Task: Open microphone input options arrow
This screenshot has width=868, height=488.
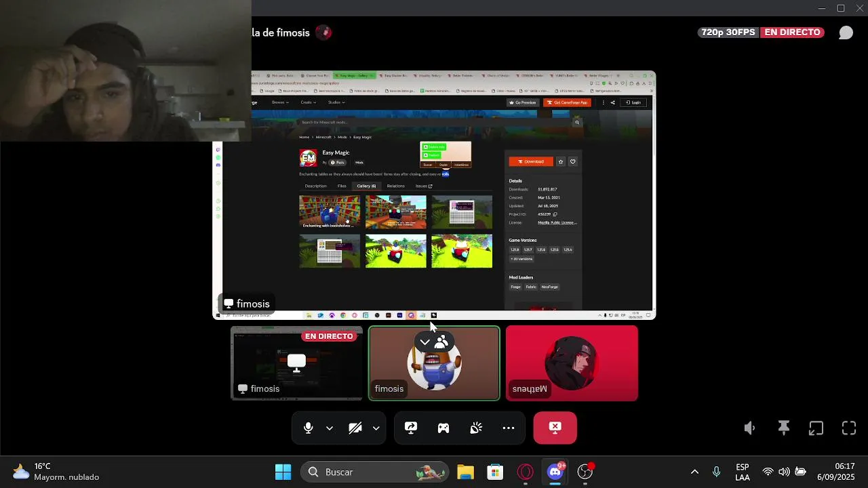Action: click(x=330, y=428)
